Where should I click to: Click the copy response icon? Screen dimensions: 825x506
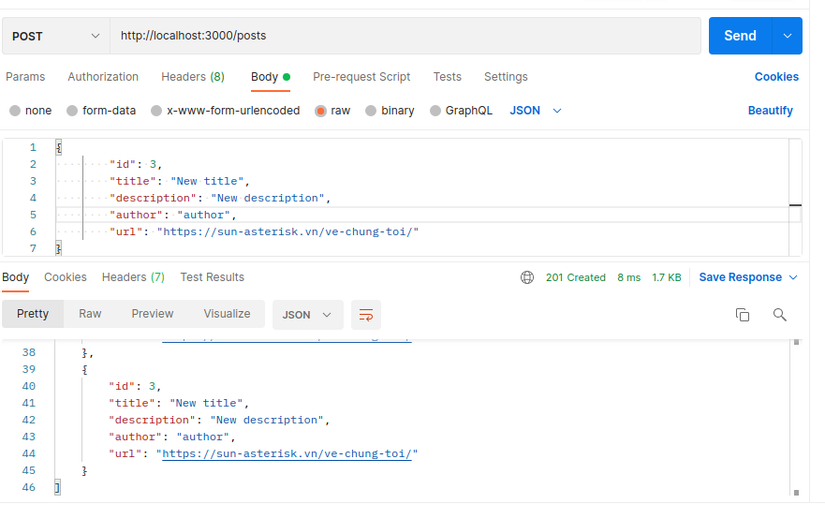742,315
